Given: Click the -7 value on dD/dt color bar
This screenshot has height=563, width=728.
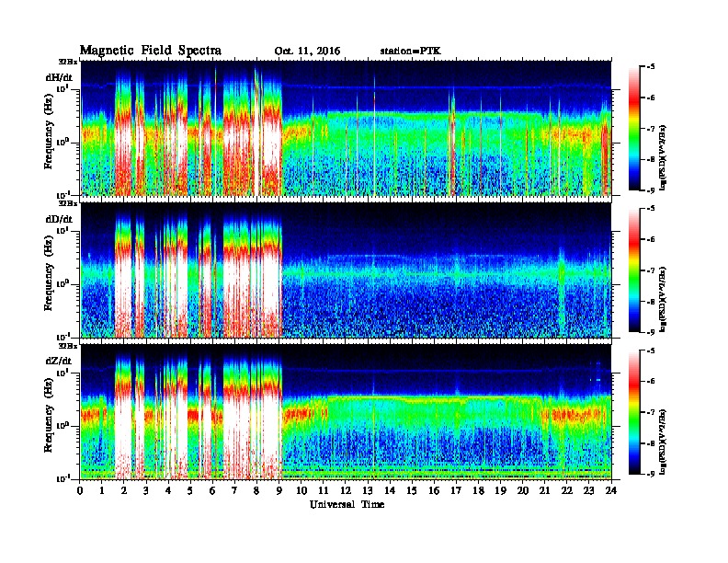Looking at the screenshot, I should pyautogui.click(x=650, y=270).
